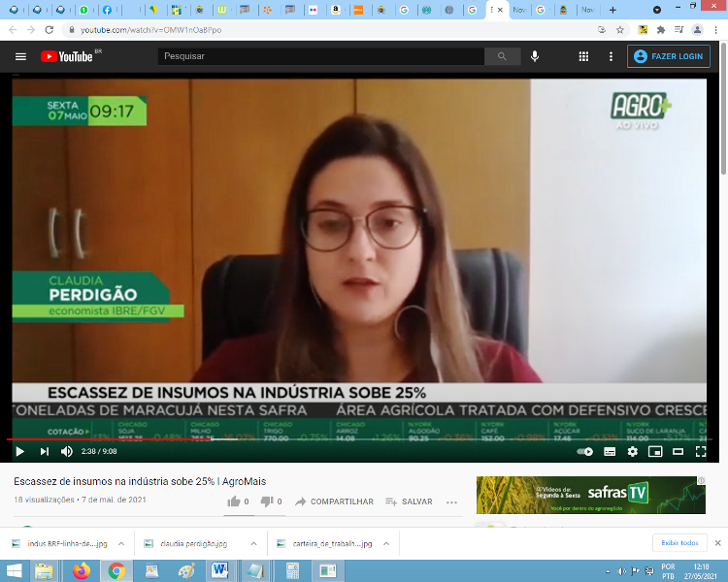This screenshot has width=728, height=582.
Task: Click COMPARTILHAR to share video
Action: click(334, 501)
